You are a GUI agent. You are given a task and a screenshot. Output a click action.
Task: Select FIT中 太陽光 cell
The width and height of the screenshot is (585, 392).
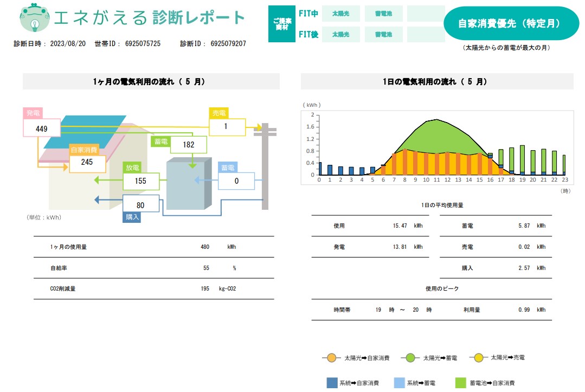(x=341, y=14)
